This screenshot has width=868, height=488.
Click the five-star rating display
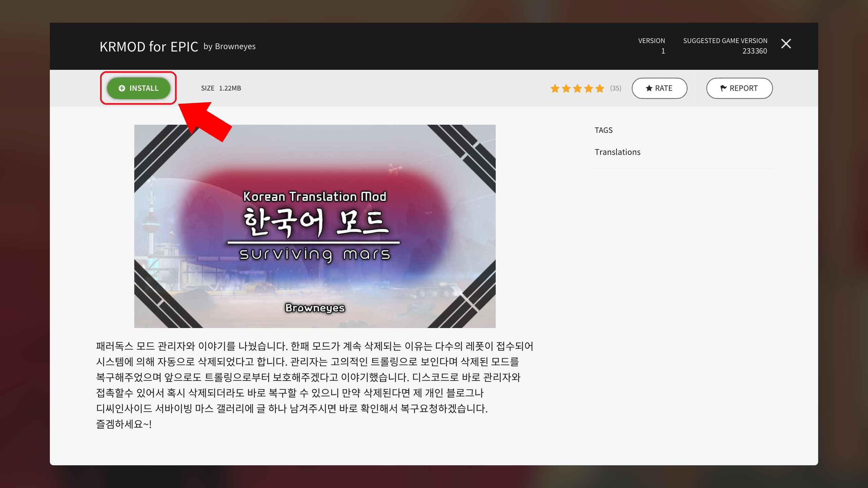coord(577,88)
